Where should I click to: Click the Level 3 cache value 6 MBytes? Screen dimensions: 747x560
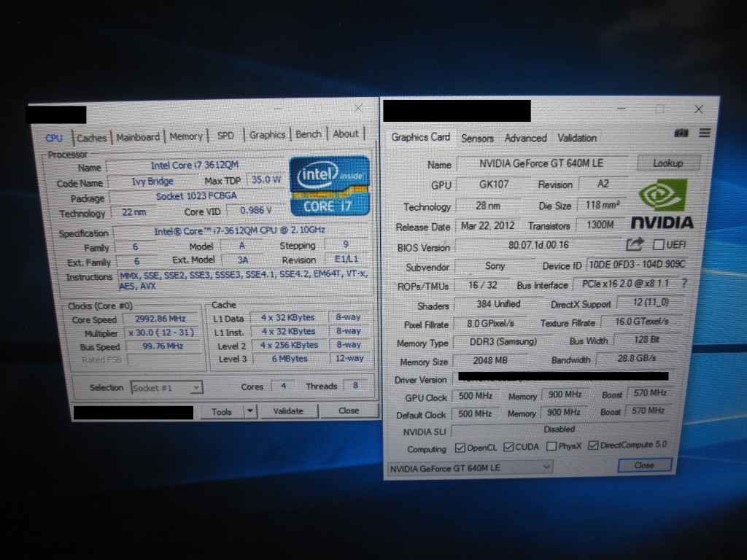tap(289, 359)
